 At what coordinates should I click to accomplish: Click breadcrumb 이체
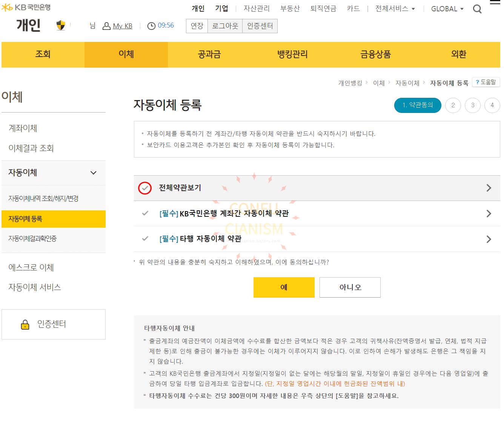(379, 83)
